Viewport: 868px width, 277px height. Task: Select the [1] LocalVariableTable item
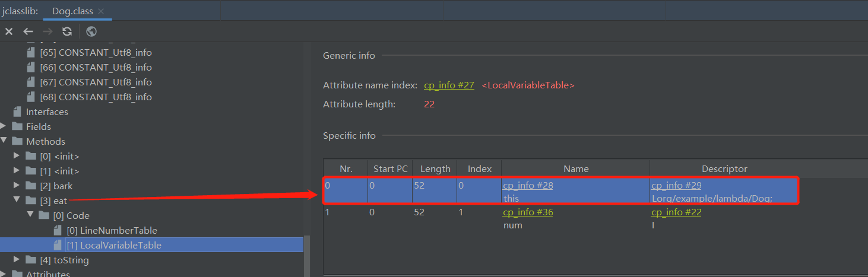click(114, 245)
